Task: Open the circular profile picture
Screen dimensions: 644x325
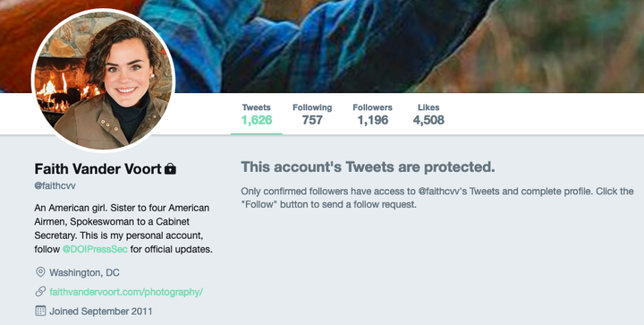Action: (x=104, y=80)
